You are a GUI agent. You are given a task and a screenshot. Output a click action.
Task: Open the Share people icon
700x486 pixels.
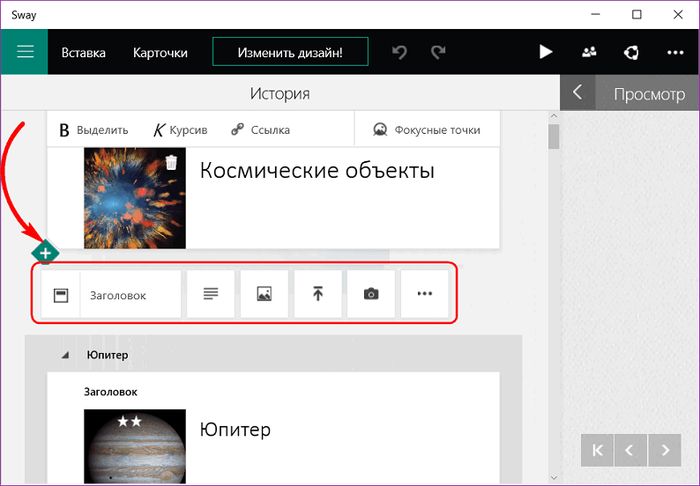click(588, 52)
